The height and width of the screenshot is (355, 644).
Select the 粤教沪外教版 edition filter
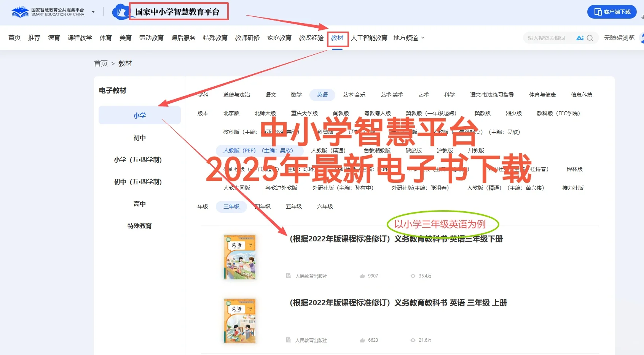click(281, 188)
